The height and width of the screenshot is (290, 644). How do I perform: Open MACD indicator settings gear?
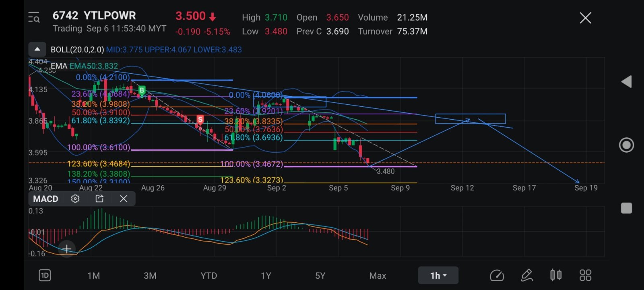75,199
